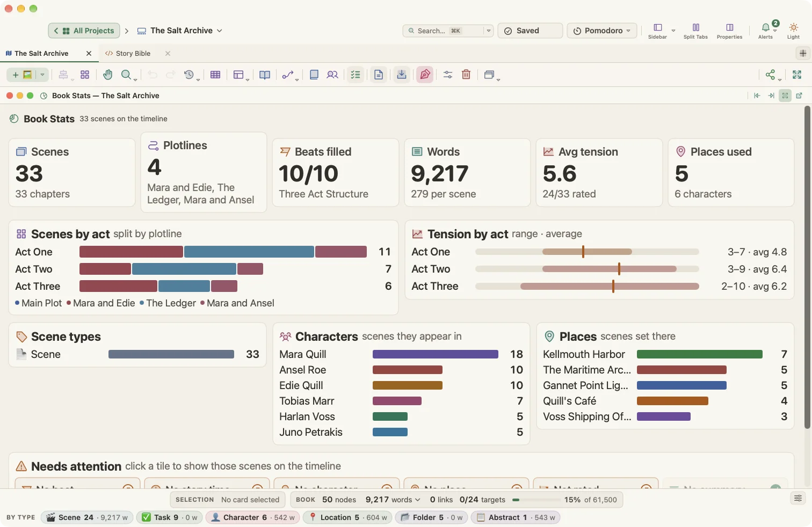Viewport: 812px width, 527px height.
Task: Toggle the highlighted pink pen mode
Action: [425, 75]
